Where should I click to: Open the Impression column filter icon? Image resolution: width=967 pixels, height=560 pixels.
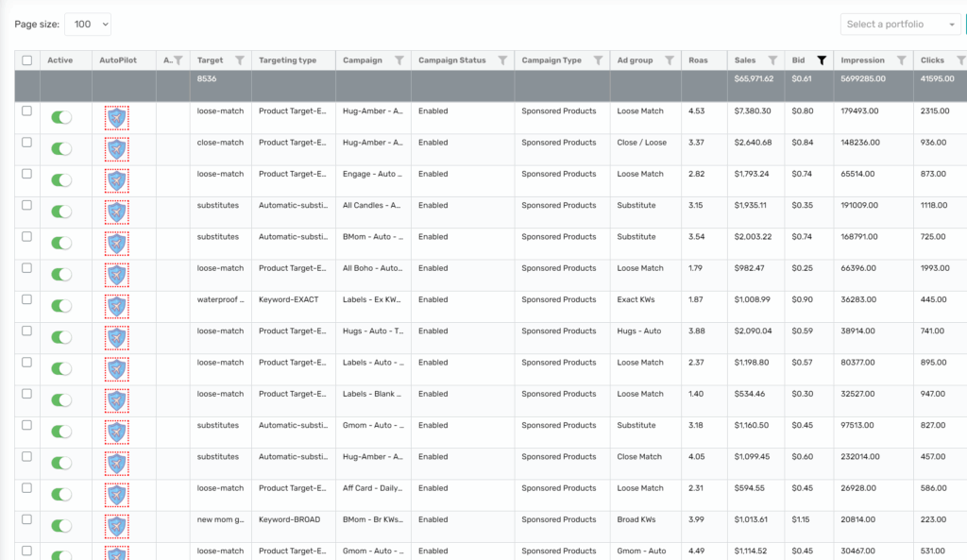(x=901, y=60)
